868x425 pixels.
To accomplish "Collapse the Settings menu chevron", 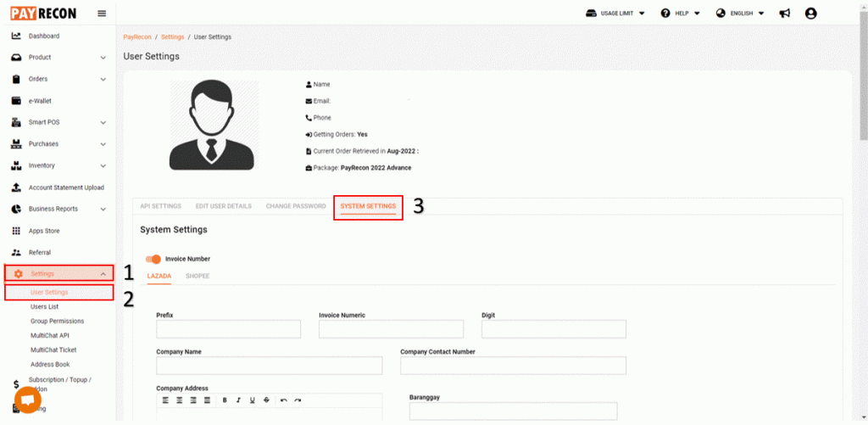I will (x=103, y=274).
